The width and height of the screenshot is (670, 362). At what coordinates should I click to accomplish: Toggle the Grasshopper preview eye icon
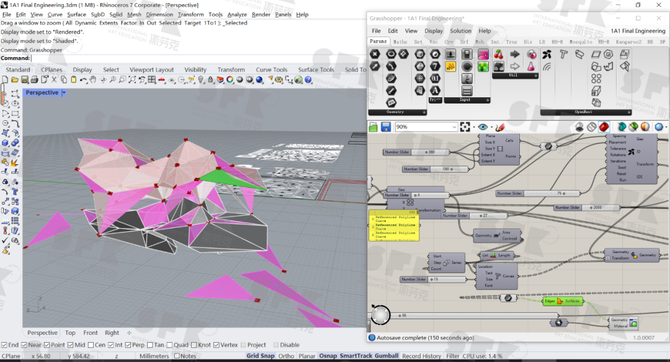pyautogui.click(x=483, y=127)
